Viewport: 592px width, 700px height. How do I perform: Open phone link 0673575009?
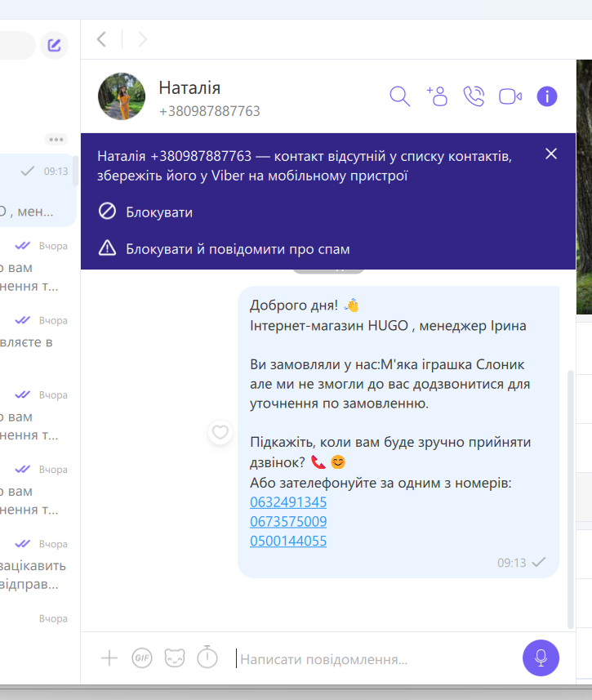288,521
